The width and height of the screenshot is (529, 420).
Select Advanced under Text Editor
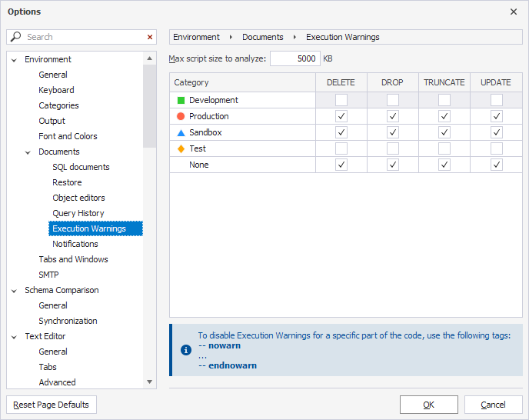[57, 382]
